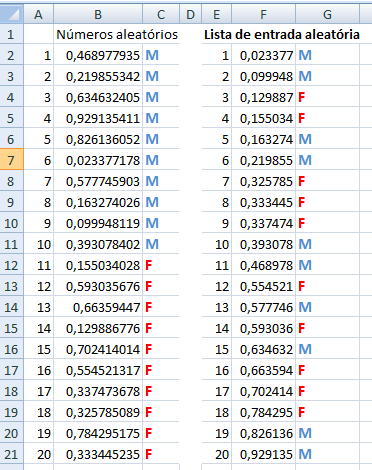Select column B header

[x=98, y=14]
